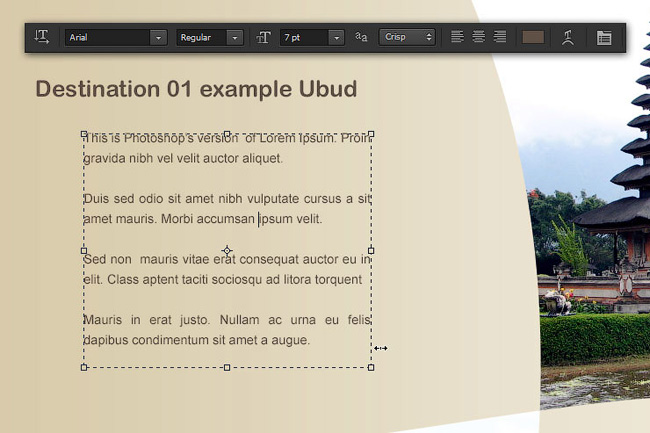Click the Arial font family field

[x=108, y=37]
